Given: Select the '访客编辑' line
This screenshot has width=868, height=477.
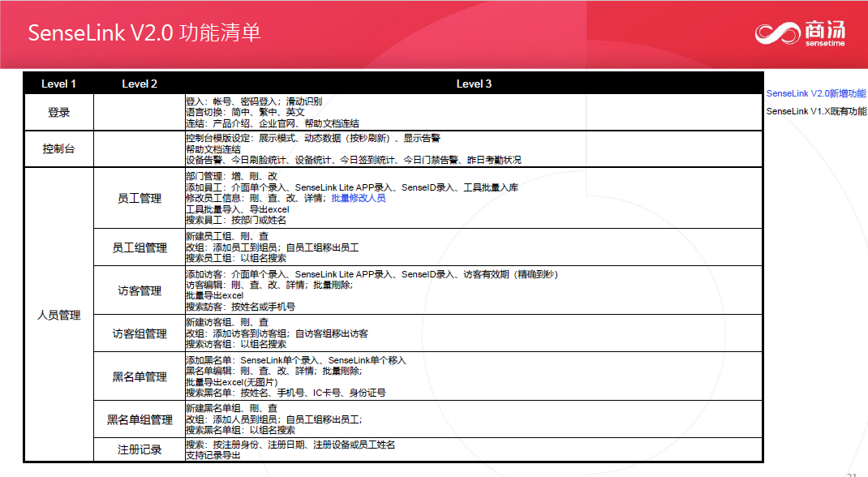Looking at the screenshot, I should click(x=269, y=285).
